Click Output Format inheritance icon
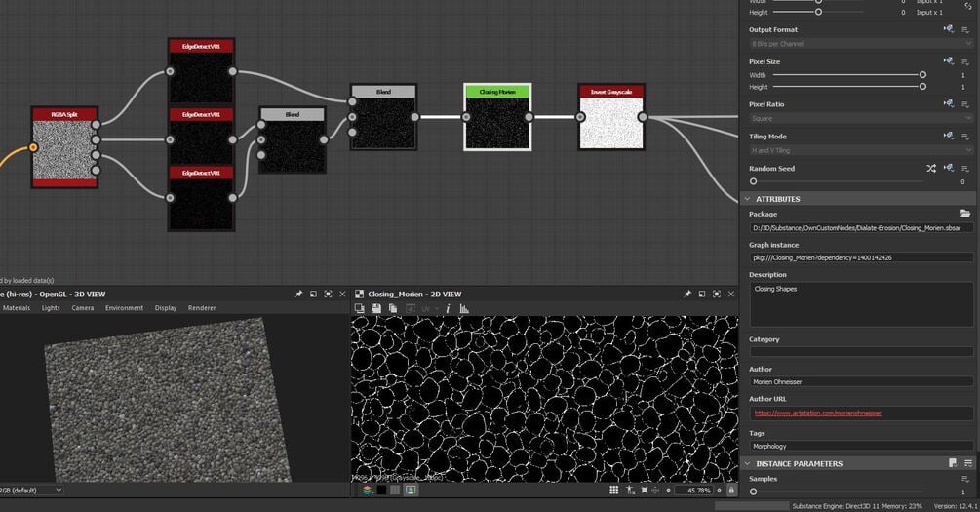 tap(949, 29)
